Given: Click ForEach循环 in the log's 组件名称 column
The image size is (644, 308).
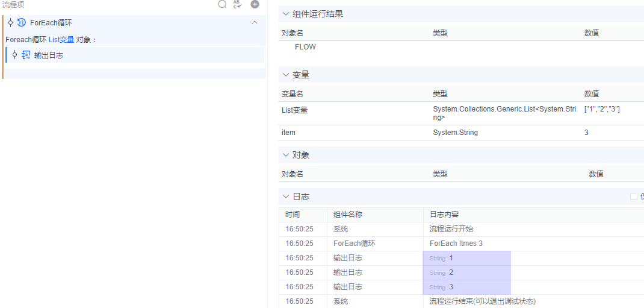Looking at the screenshot, I should point(354,244).
